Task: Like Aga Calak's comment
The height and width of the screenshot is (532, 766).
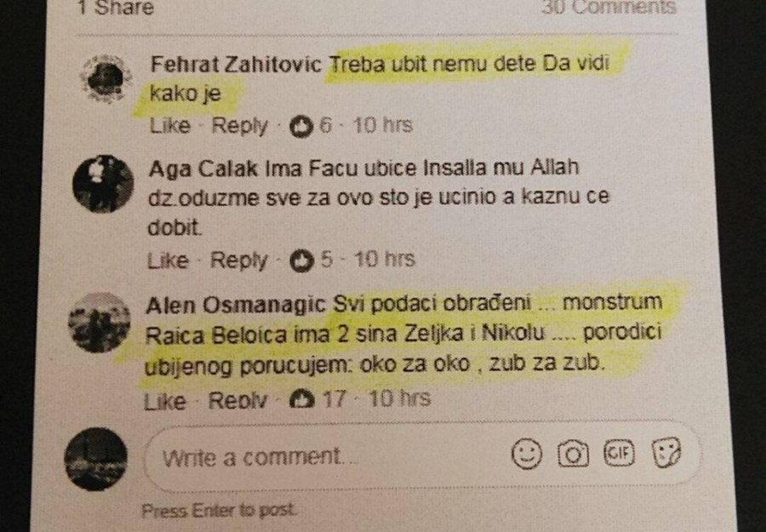Action: (168, 260)
